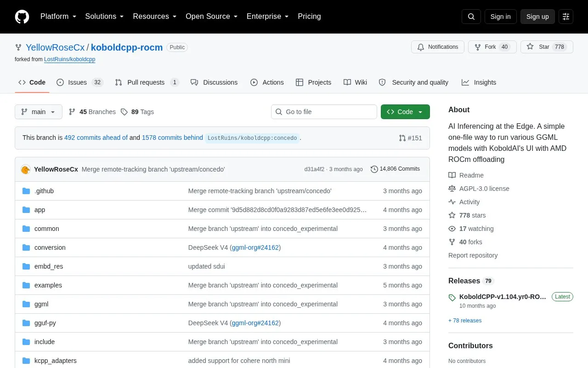
Task: Star this repository button
Action: [x=547, y=47]
